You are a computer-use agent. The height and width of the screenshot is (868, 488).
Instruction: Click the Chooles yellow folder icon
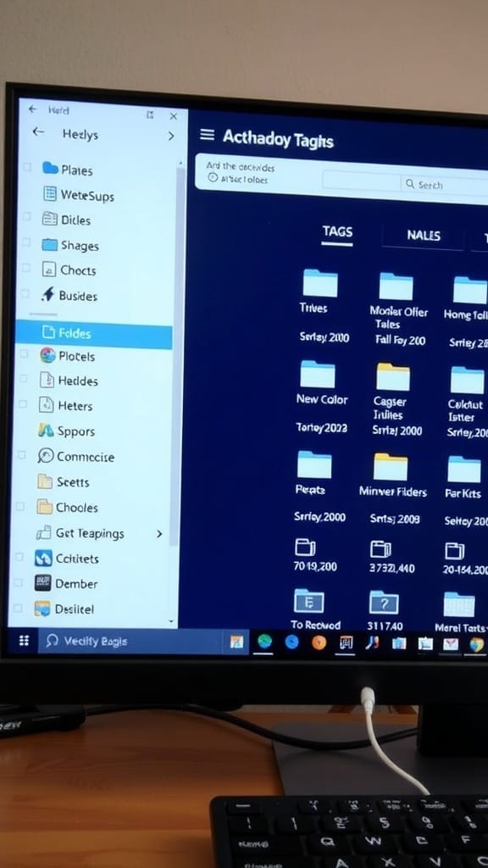(44, 507)
